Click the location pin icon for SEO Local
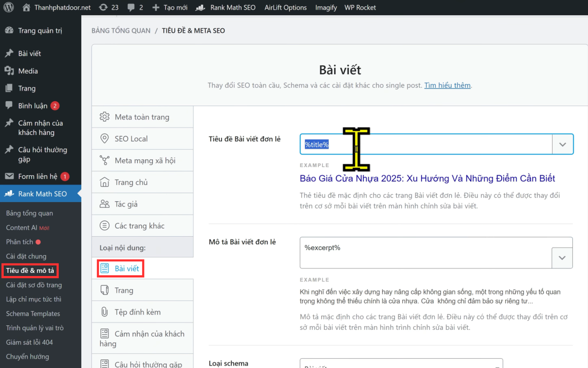 coord(104,138)
